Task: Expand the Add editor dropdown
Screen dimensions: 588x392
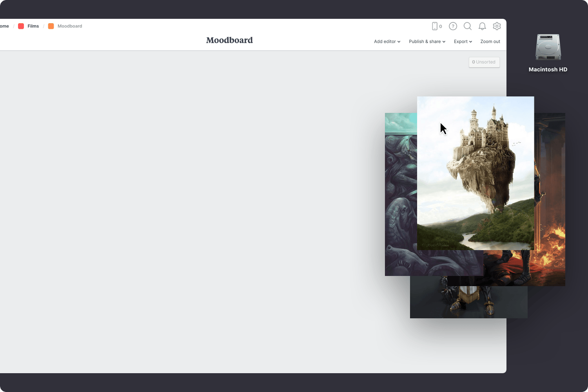Action: pos(387,42)
